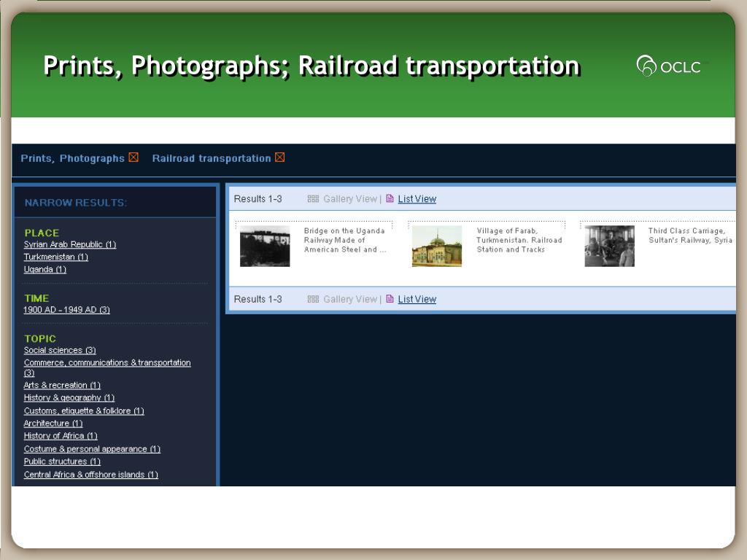
Task: Click the bottom List View page icon
Action: 390,299
